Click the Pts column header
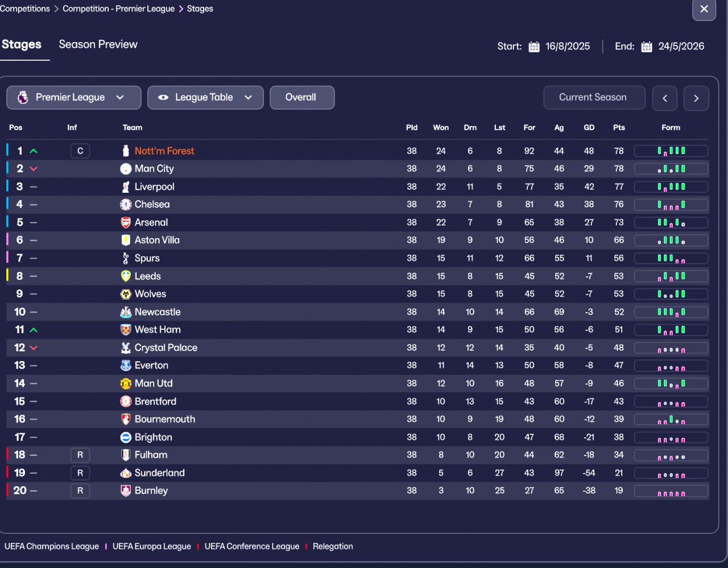This screenshot has width=728, height=568. coord(619,127)
